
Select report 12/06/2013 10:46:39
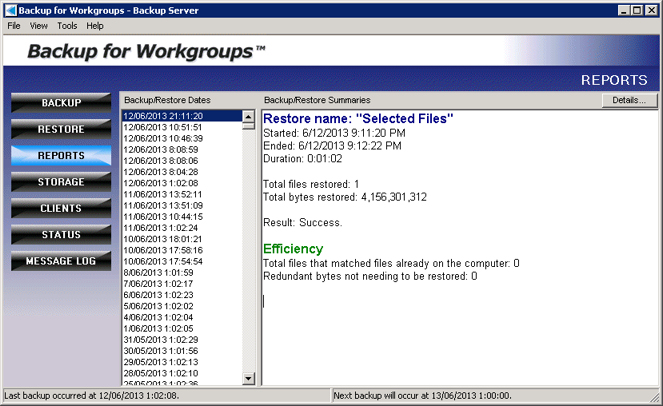(x=182, y=138)
